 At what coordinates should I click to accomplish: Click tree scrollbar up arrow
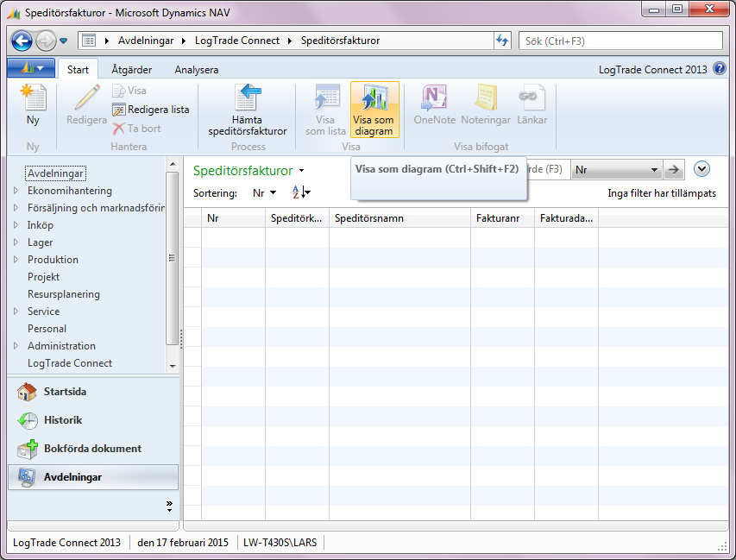tap(173, 164)
